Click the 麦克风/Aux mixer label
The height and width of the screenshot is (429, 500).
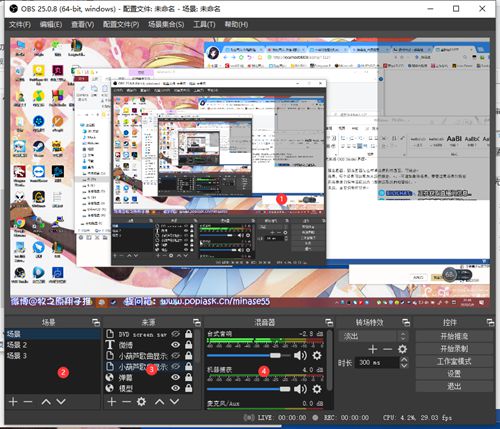(x=223, y=404)
